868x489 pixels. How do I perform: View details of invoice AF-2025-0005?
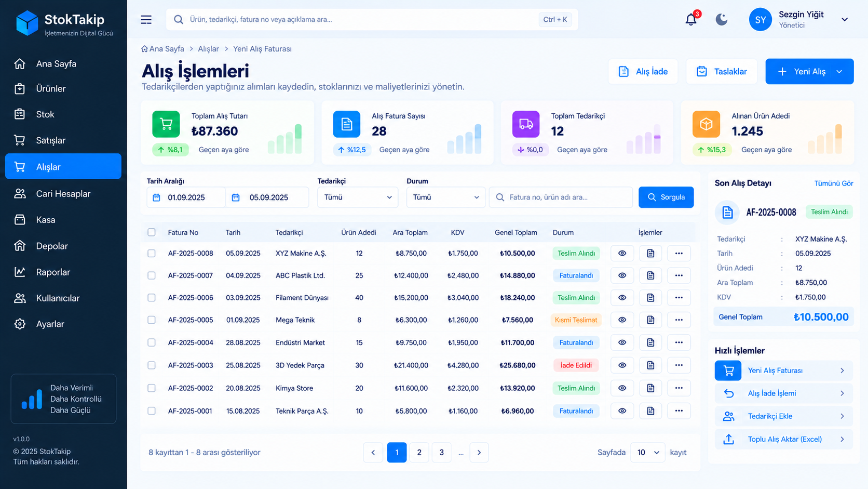pyautogui.click(x=622, y=320)
